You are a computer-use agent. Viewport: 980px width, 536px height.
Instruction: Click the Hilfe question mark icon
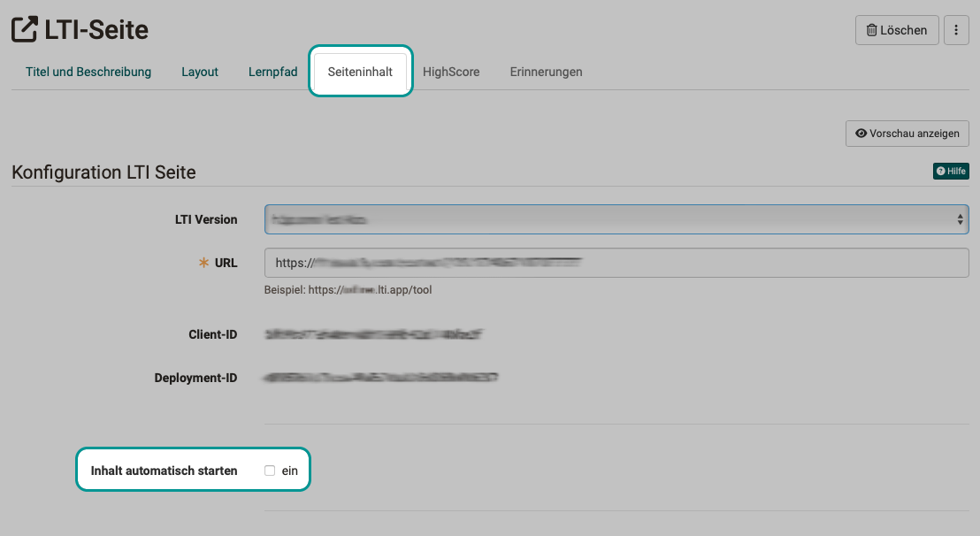(941, 172)
